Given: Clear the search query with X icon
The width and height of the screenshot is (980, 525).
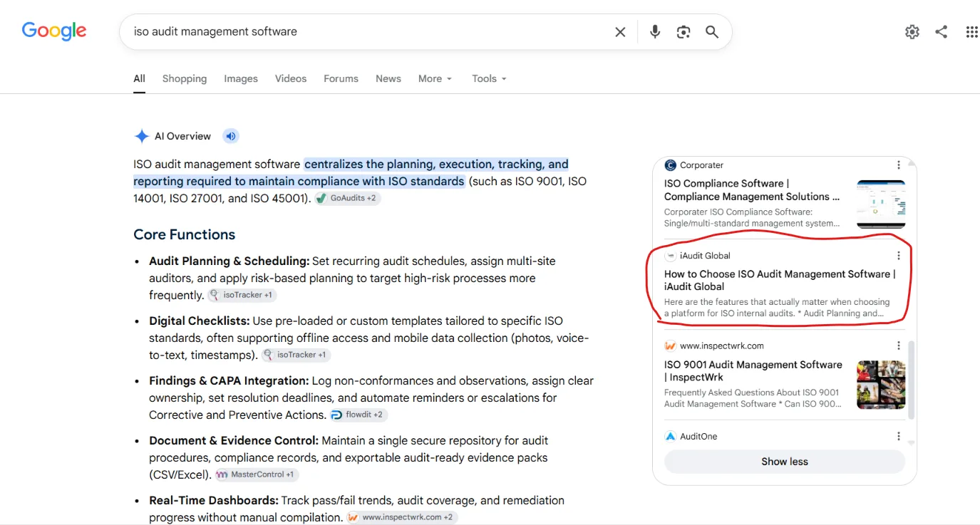Looking at the screenshot, I should tap(620, 32).
